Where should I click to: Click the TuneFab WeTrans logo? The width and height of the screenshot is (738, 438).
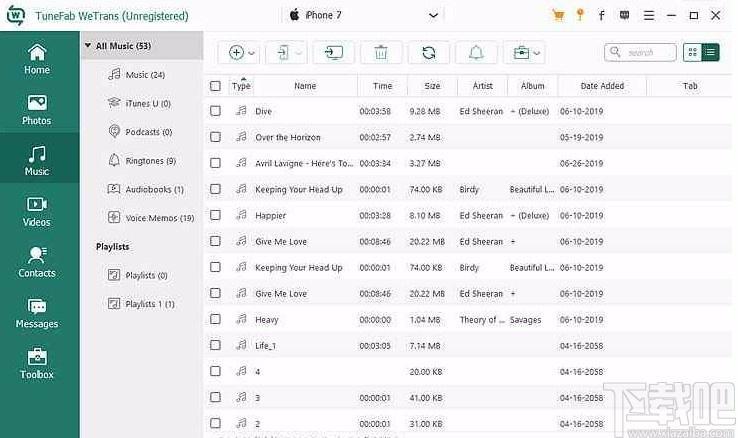pyautogui.click(x=16, y=16)
